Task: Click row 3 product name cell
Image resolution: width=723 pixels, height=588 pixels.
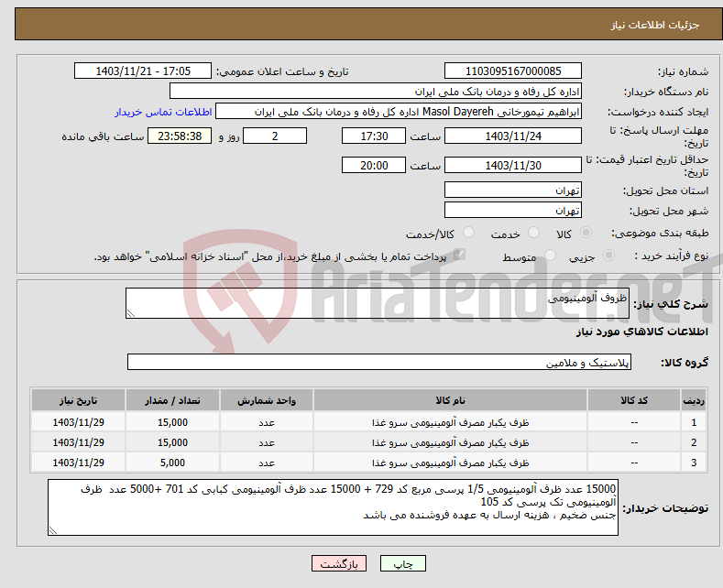Action: tap(450, 463)
